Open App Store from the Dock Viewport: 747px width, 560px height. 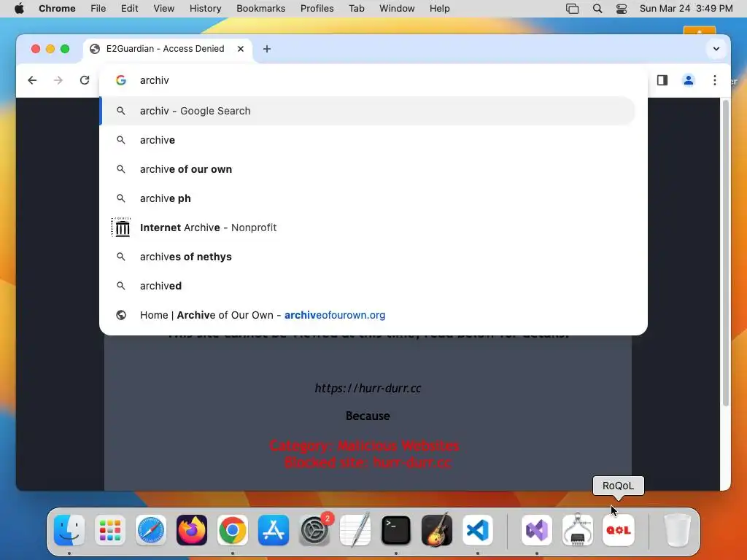(274, 530)
